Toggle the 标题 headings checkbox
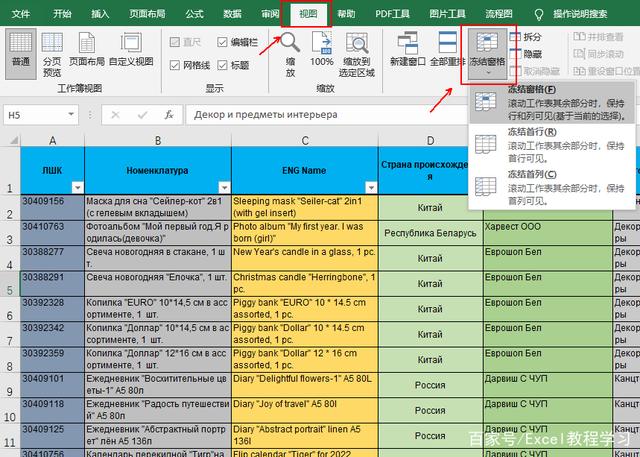 point(222,65)
